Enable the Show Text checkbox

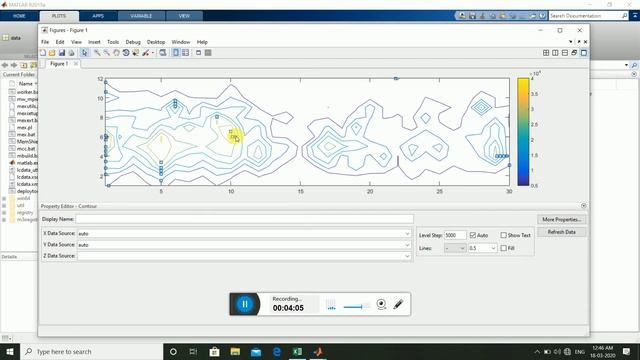click(504, 235)
